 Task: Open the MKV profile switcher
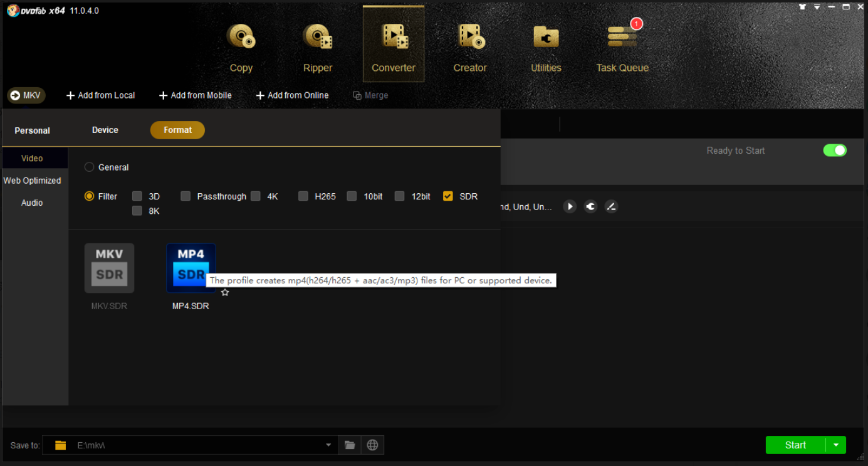tap(26, 95)
